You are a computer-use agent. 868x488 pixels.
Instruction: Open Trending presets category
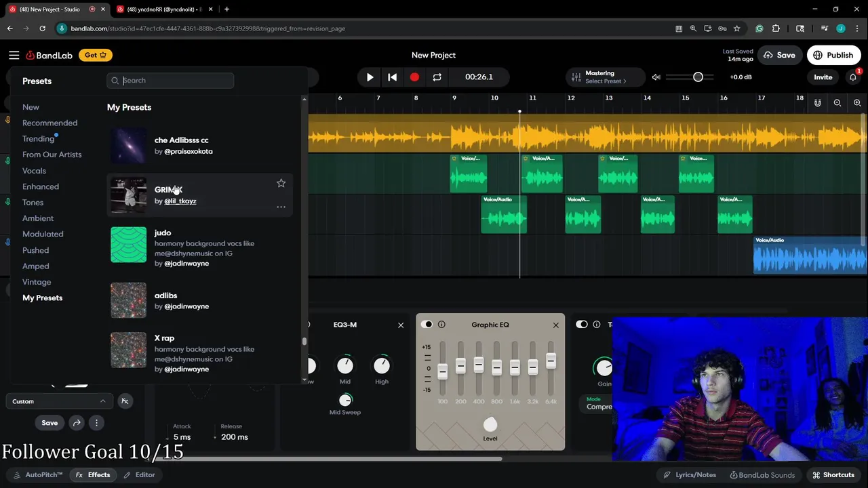point(38,139)
